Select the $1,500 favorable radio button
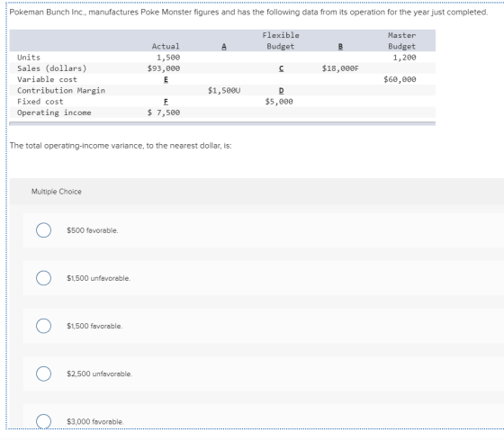The height and width of the screenshot is (441, 504). click(43, 326)
